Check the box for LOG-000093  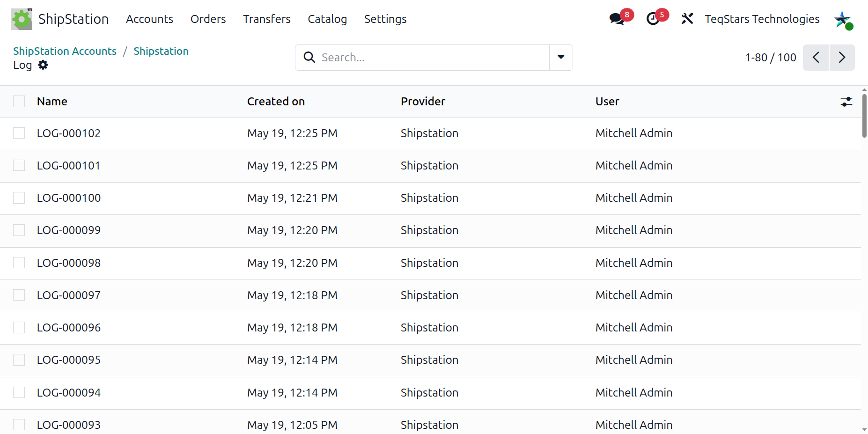[19, 425]
